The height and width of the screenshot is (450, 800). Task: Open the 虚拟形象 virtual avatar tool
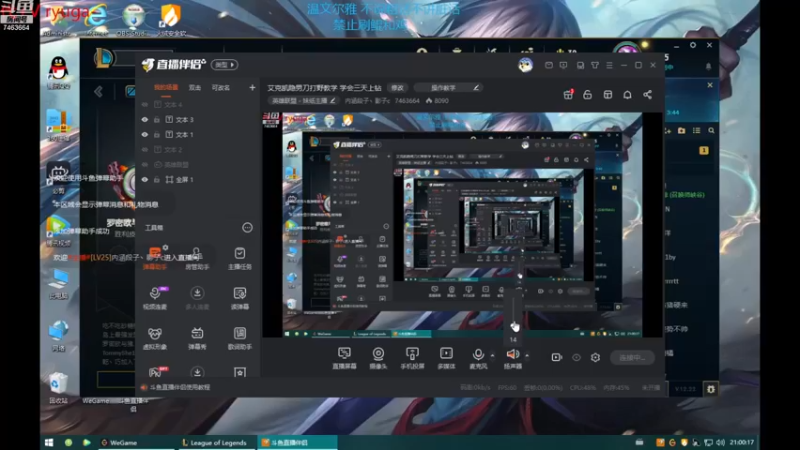[x=155, y=338]
